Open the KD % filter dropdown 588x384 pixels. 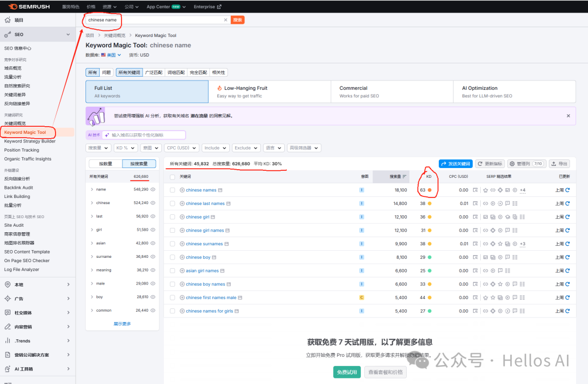tap(126, 148)
